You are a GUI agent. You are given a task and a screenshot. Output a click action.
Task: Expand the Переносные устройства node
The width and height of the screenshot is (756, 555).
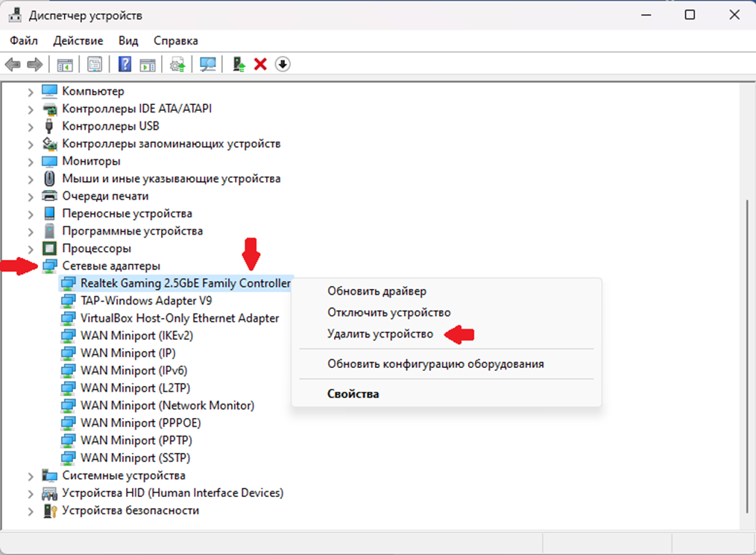[x=31, y=214]
